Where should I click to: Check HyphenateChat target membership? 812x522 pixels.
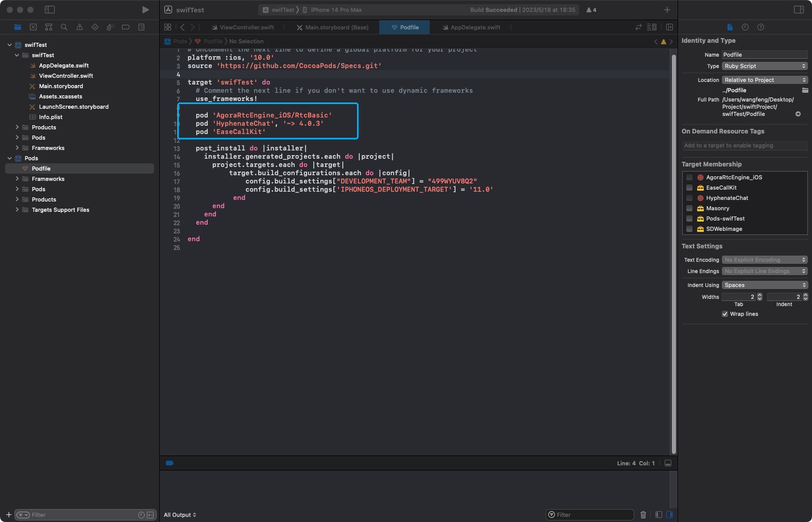[x=689, y=198]
